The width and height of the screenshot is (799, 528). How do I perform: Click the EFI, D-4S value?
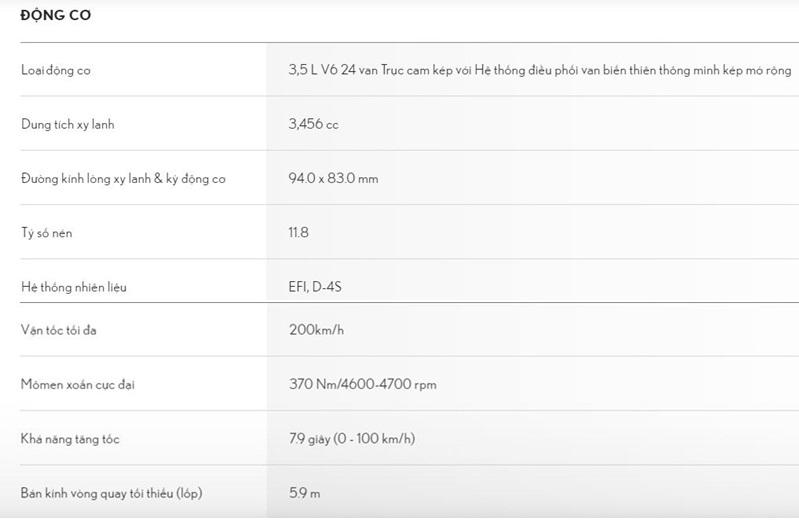click(x=315, y=287)
